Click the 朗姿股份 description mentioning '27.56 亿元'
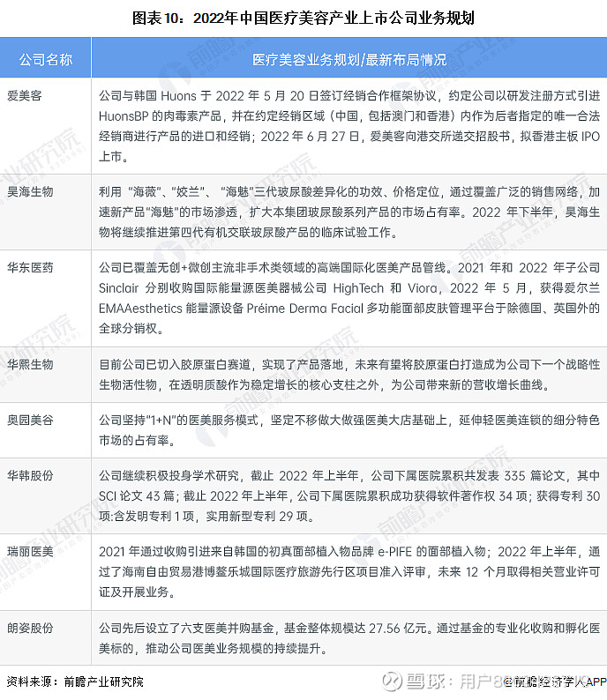The height and width of the screenshot is (700, 607). pos(349,638)
